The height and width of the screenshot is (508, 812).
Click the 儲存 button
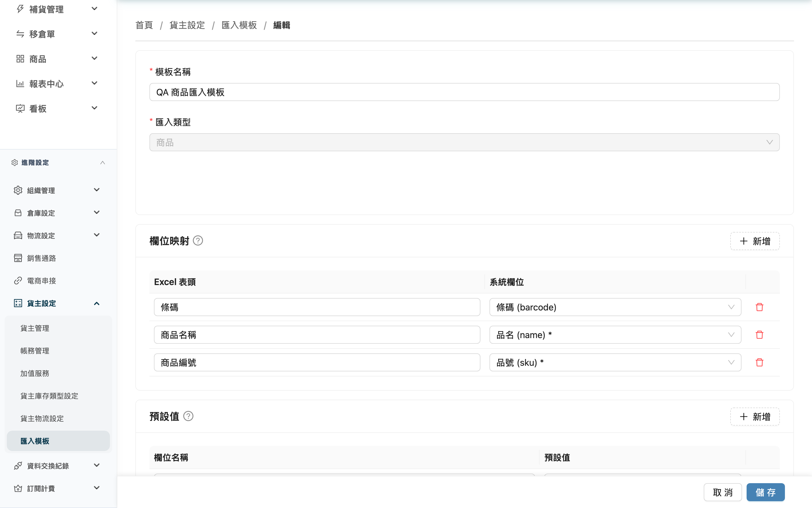click(766, 492)
